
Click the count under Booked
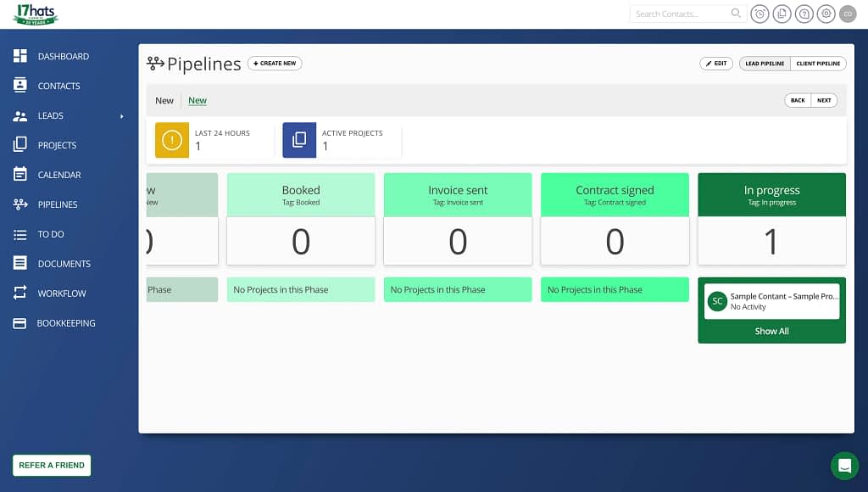click(x=301, y=242)
